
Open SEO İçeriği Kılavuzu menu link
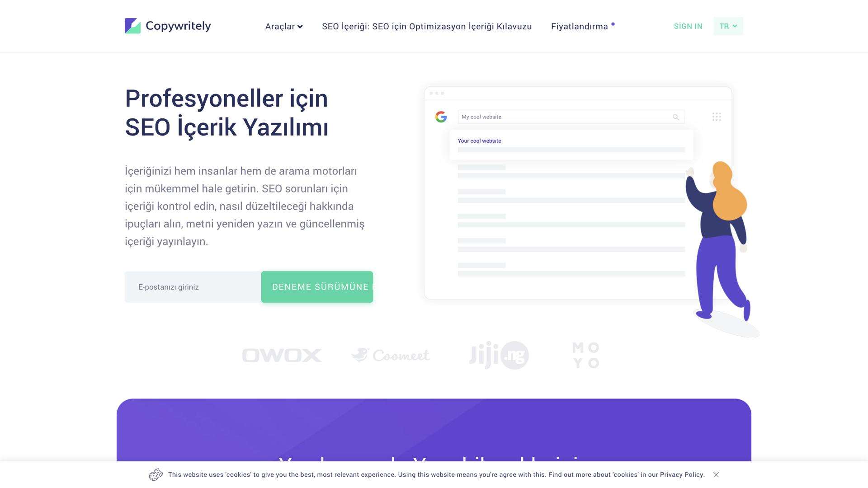click(x=426, y=26)
